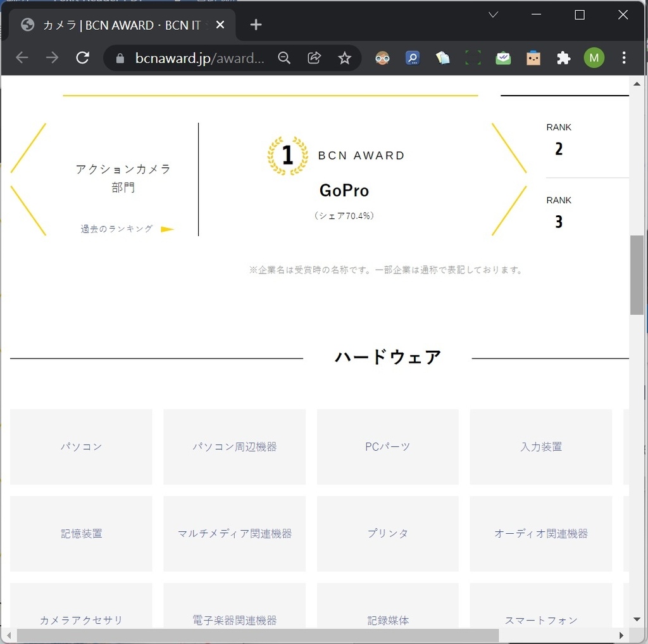Click the vertical scrollbar down arrow
This screenshot has height=644, width=648.
click(x=637, y=619)
